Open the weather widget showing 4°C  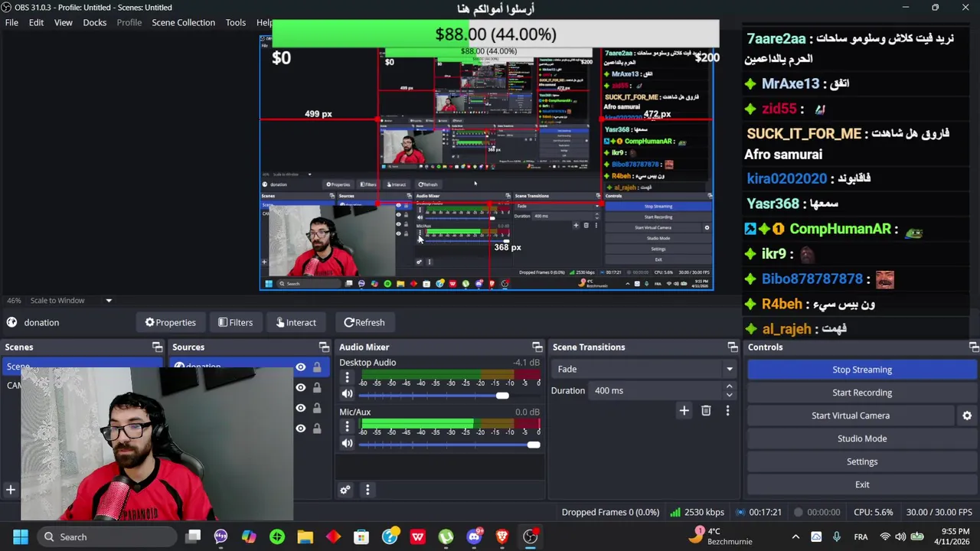click(721, 536)
